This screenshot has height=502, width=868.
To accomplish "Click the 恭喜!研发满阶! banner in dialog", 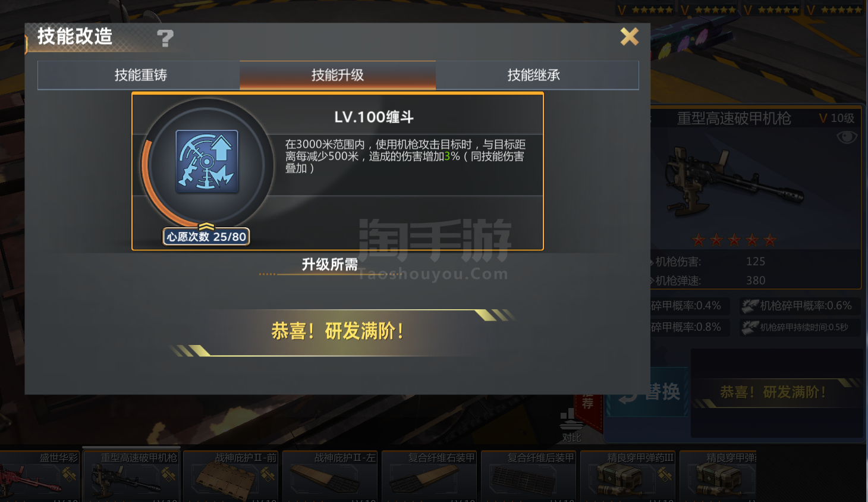I will (x=338, y=331).
